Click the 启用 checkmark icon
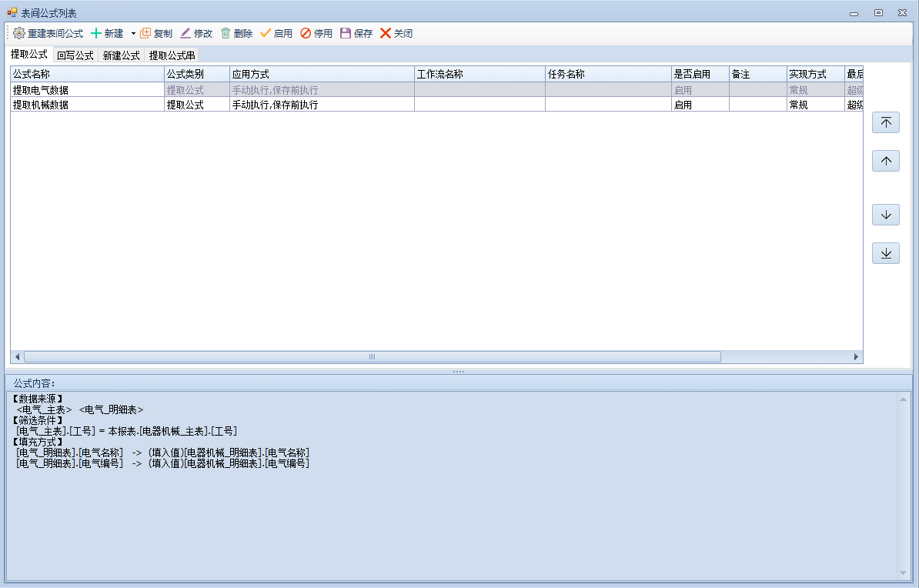Image resolution: width=919 pixels, height=588 pixels. [x=266, y=34]
